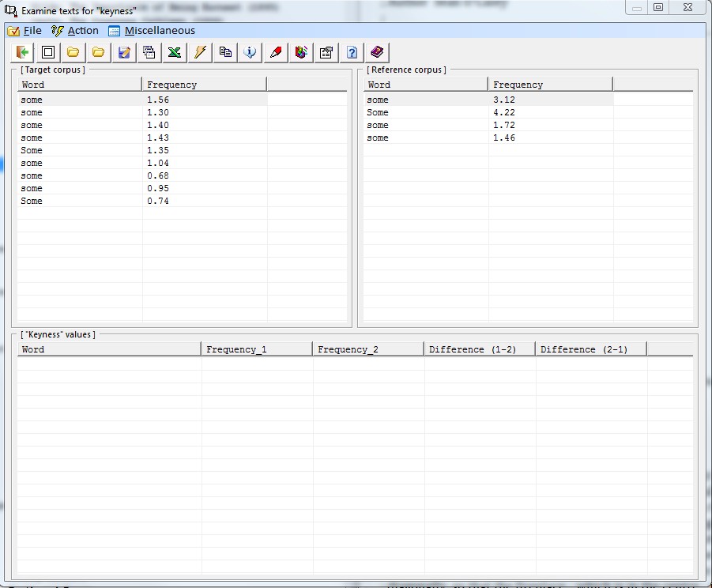Click the exit door icon in toolbar
Viewport: 712px width, 588px height.
click(23, 52)
